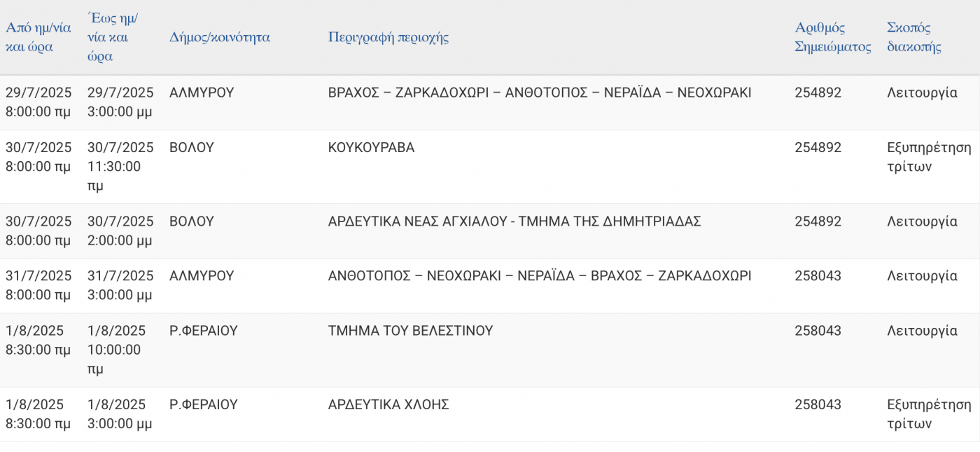This screenshot has height=452, width=980.
Task: Select the ΤΜΗΜΑ ΤΟΥ ΒΕΛΕΣΤΙΝΟΥ cell
Action: tap(411, 330)
